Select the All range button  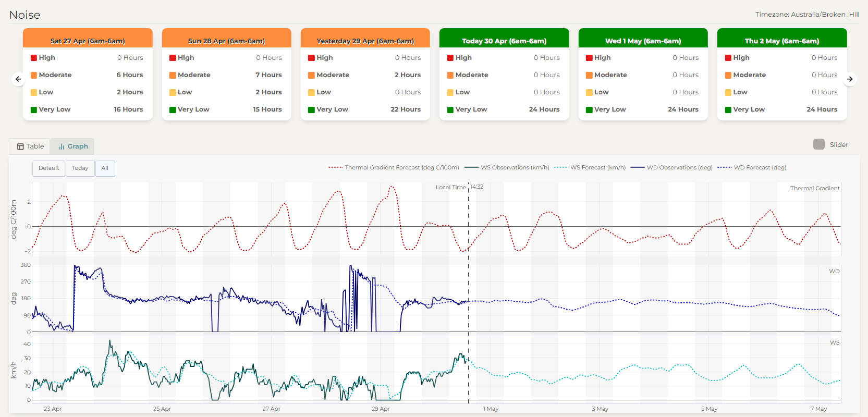coord(105,168)
